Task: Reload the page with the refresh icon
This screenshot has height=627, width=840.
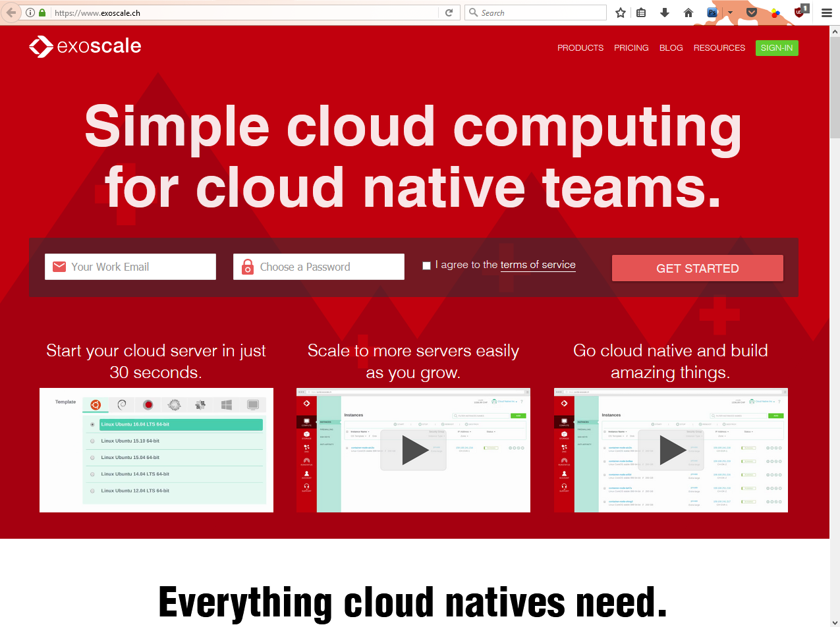Action: tap(449, 13)
